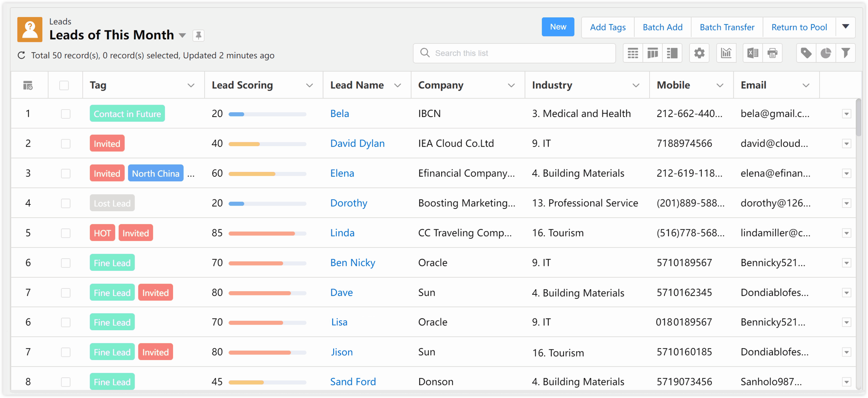This screenshot has width=868, height=398.
Task: Open the funnel filter icon
Action: point(845,53)
